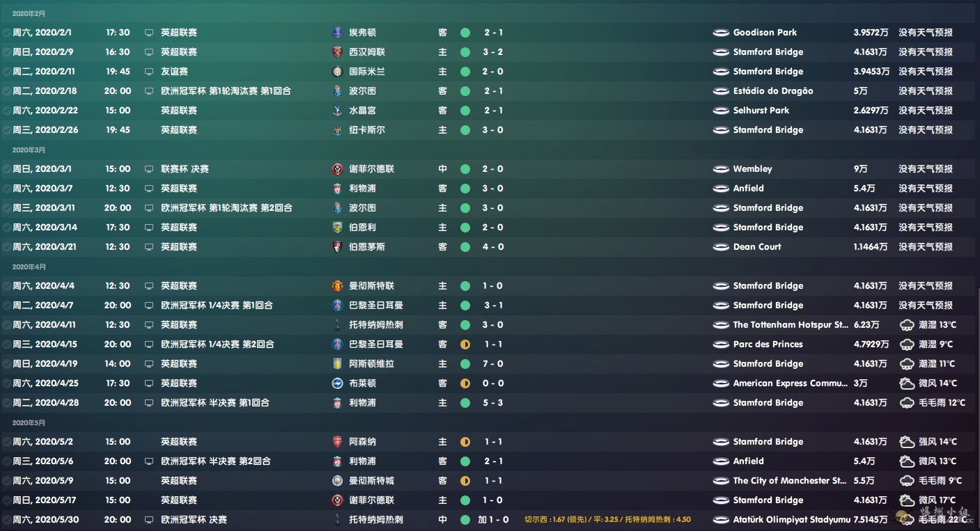980x531 pixels.
Task: Open the 7 - 0 Aston Villa result
Action: coord(493,363)
